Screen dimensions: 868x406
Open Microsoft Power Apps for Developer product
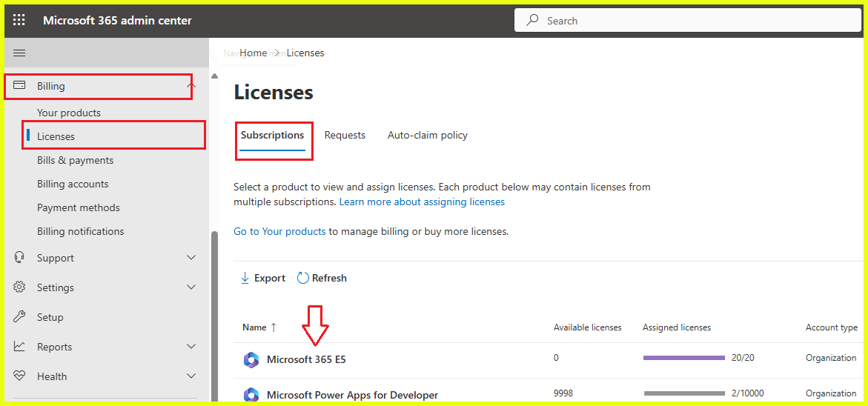pos(352,395)
